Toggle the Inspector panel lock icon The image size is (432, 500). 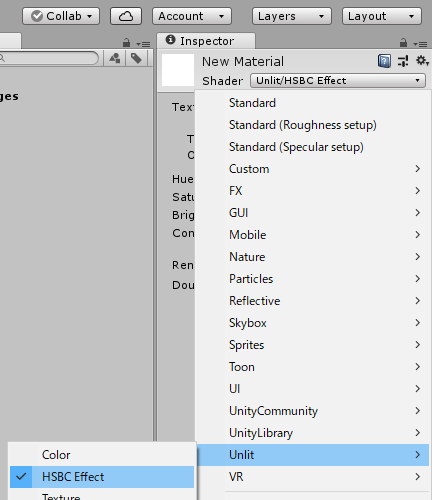point(403,43)
